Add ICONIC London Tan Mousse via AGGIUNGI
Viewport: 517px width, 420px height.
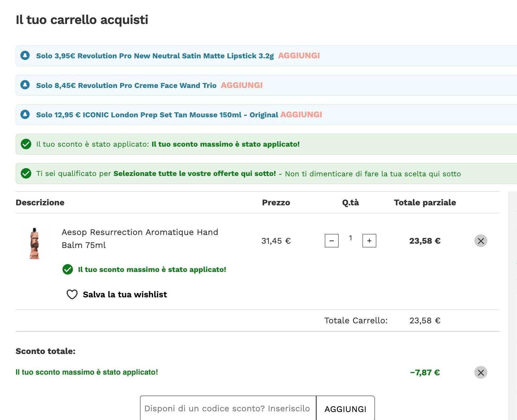(x=301, y=115)
